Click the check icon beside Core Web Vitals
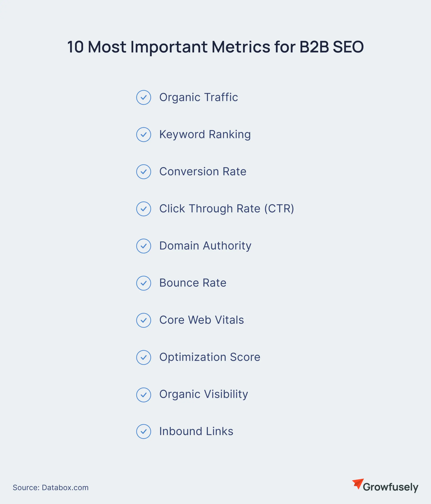 pyautogui.click(x=144, y=320)
